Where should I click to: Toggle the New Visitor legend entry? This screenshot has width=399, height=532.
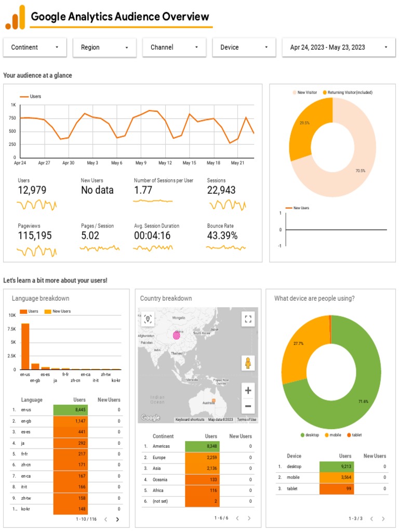point(304,92)
